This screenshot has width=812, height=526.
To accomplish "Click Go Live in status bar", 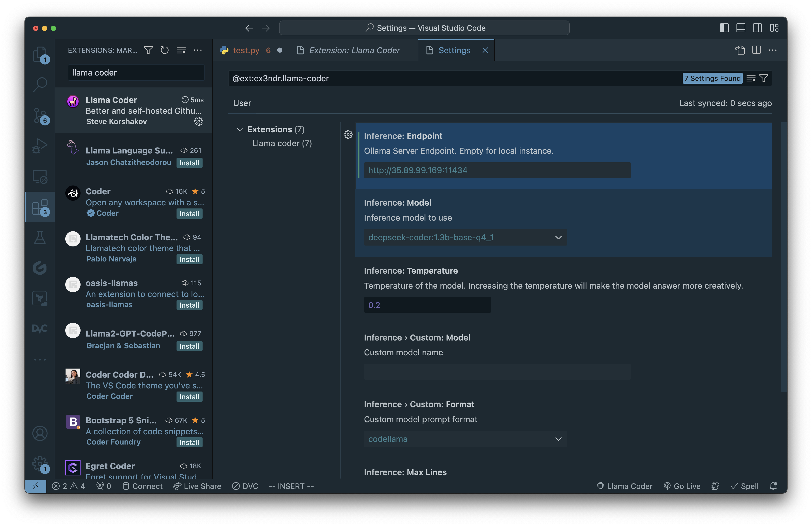I will [682, 486].
